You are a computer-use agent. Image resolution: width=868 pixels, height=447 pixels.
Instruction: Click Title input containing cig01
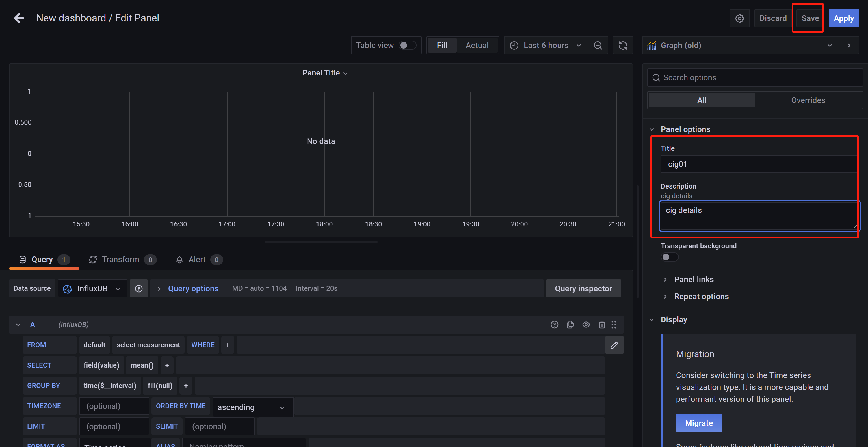click(759, 164)
